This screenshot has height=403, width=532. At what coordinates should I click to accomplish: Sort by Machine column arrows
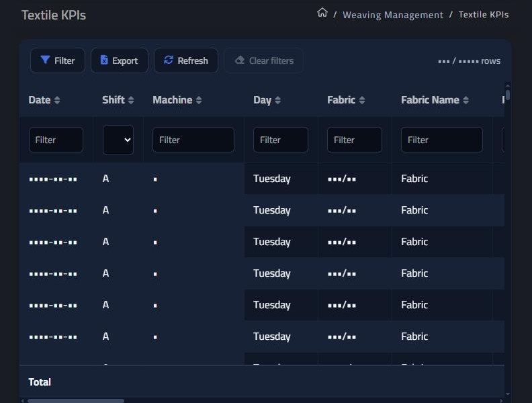(199, 100)
